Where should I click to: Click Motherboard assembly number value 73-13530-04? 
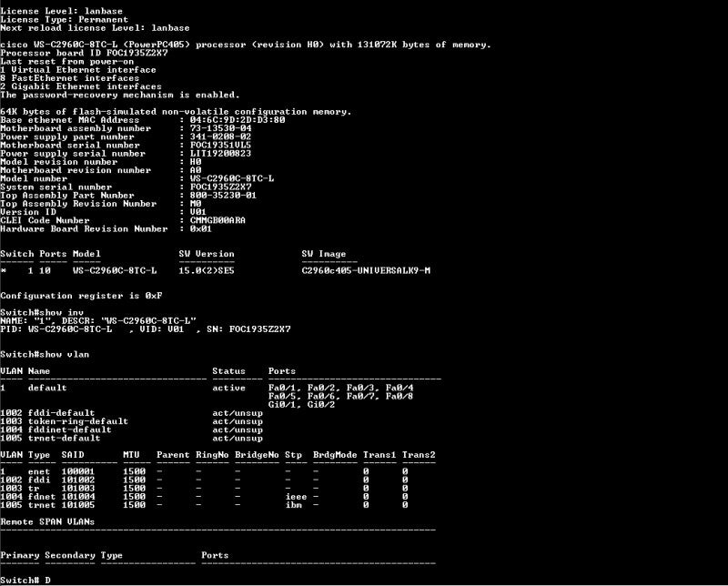[x=220, y=128]
